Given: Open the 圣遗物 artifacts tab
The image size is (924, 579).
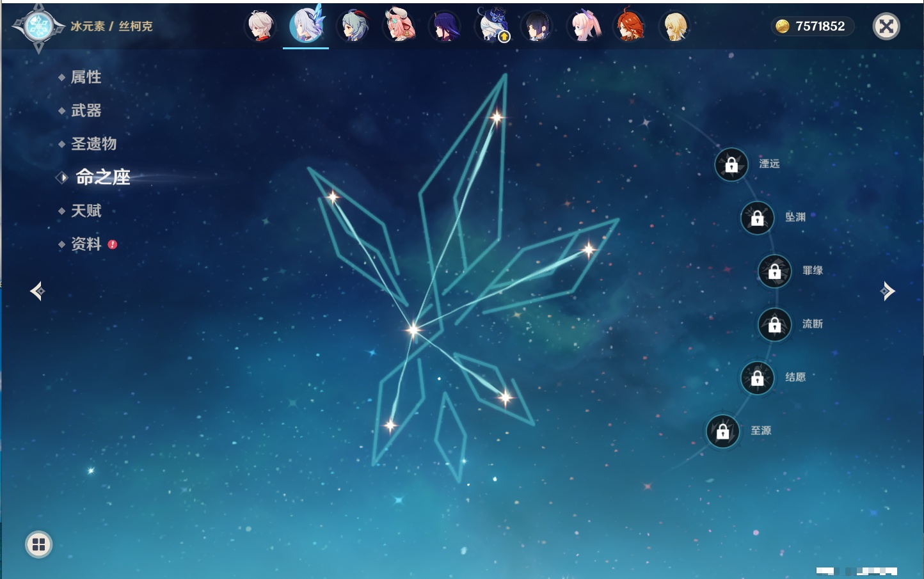Looking at the screenshot, I should point(93,144).
